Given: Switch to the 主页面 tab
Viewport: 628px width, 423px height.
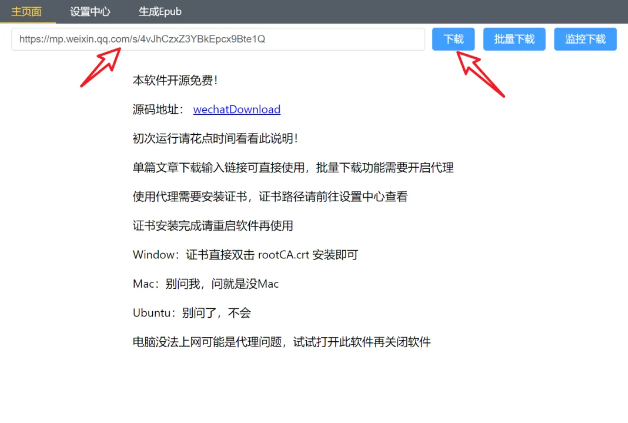Looking at the screenshot, I should tap(27, 11).
